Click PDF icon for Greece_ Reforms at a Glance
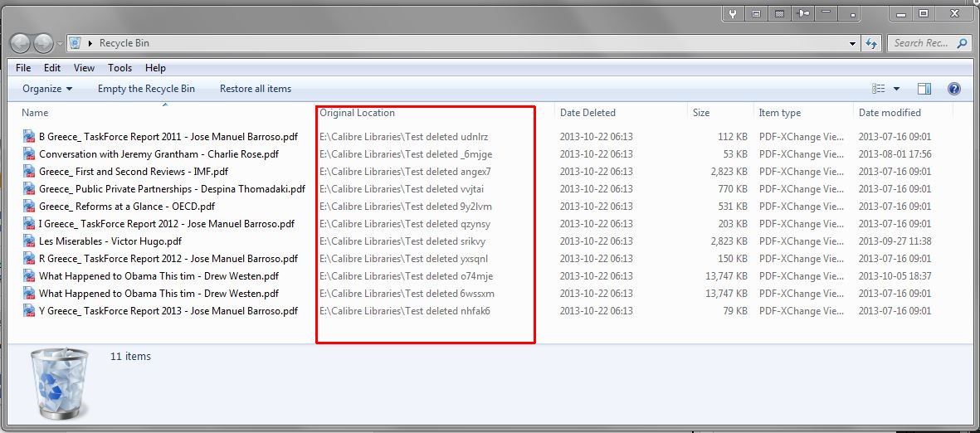 point(29,207)
